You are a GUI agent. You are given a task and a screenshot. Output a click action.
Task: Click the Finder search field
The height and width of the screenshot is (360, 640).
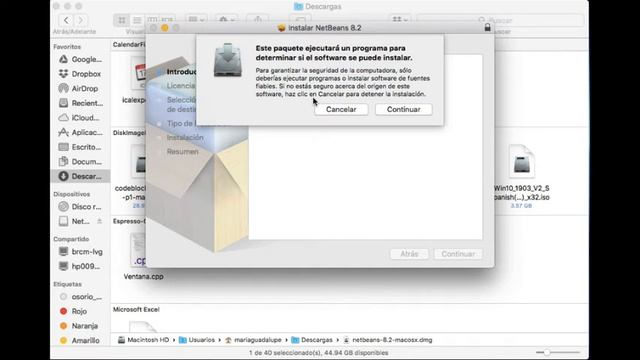pos(500,20)
